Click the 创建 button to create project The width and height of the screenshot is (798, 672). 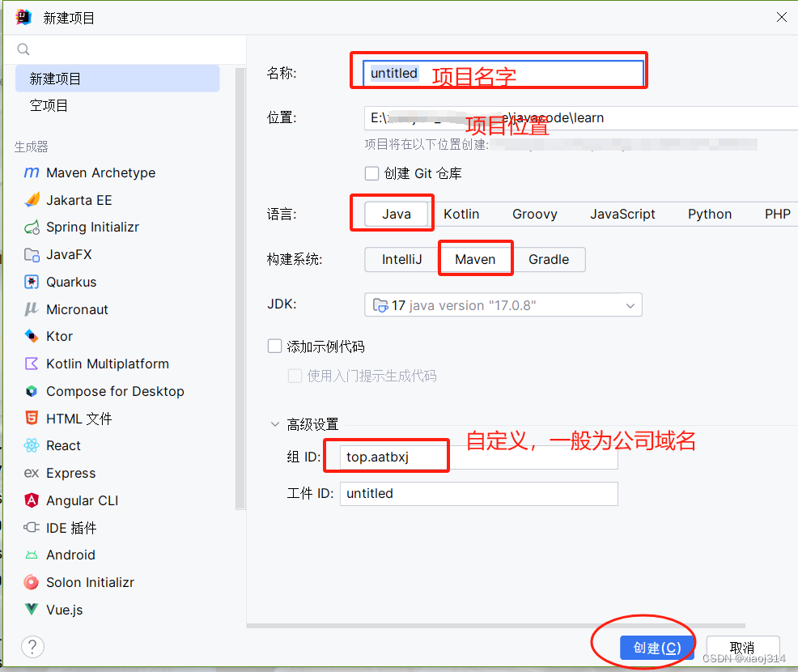point(656,647)
